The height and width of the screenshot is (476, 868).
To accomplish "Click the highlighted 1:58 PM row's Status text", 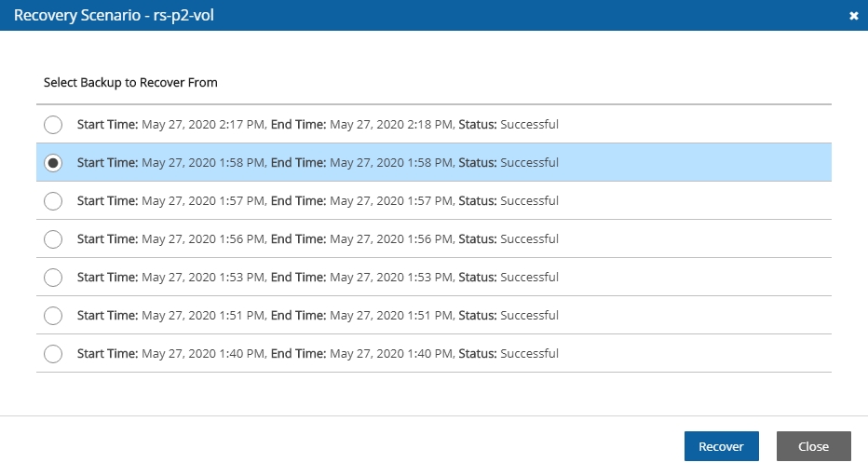I will point(509,163).
